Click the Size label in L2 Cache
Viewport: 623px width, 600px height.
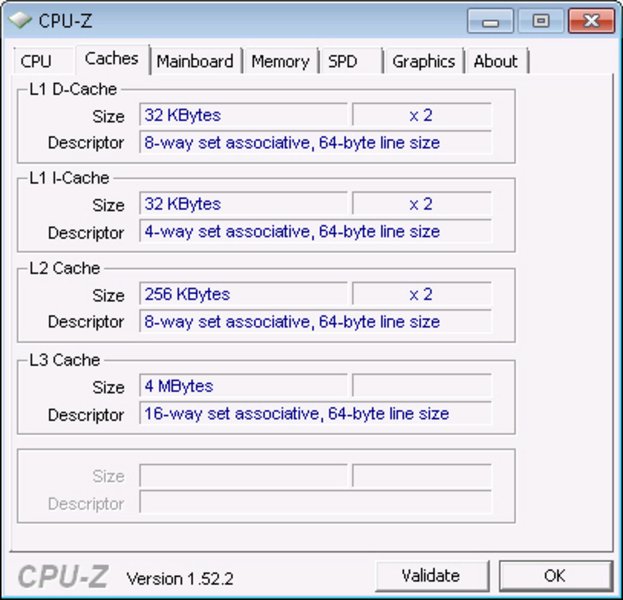tap(108, 295)
